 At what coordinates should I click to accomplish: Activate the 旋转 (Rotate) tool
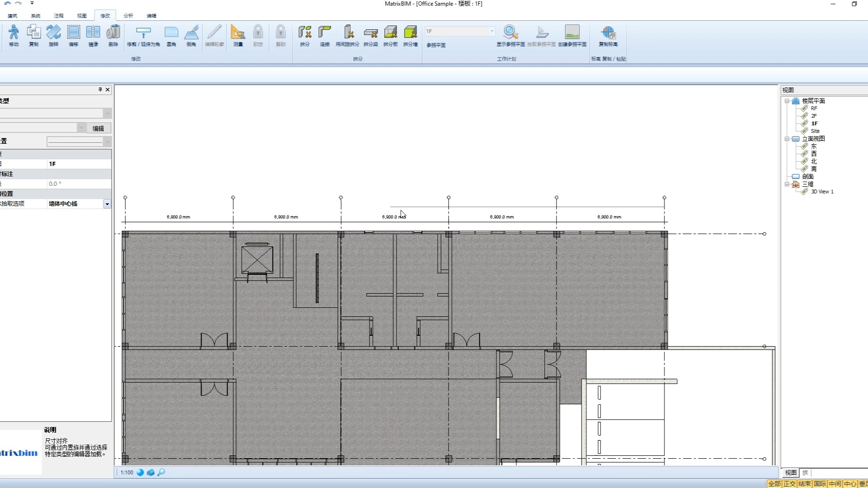click(53, 35)
